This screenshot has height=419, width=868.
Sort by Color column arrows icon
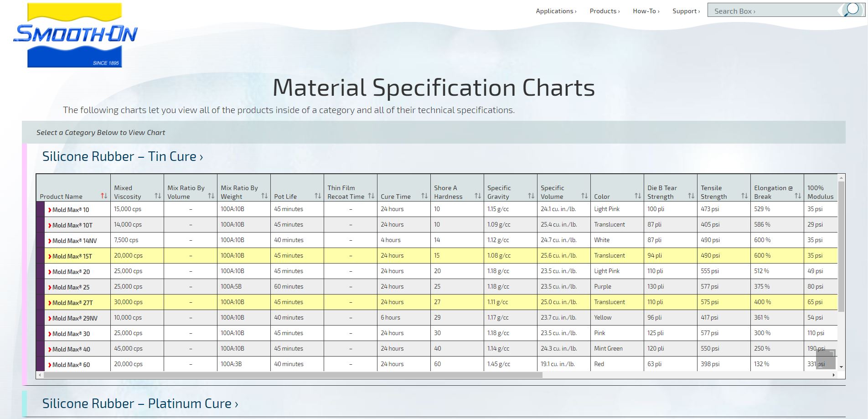click(638, 196)
